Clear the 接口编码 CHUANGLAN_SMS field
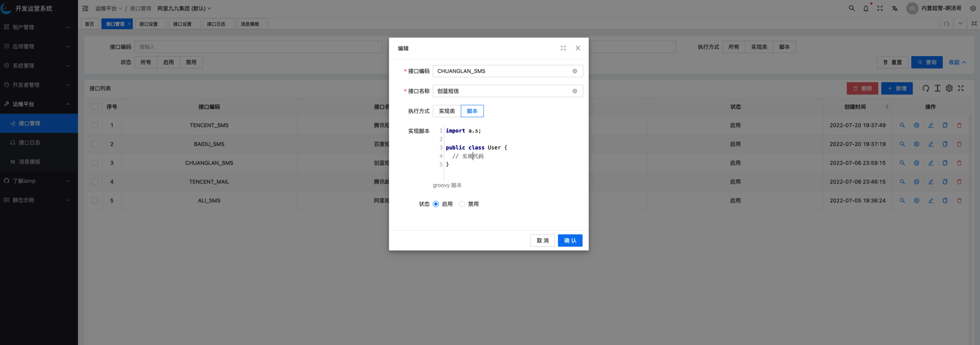The image size is (980, 345). [574, 71]
